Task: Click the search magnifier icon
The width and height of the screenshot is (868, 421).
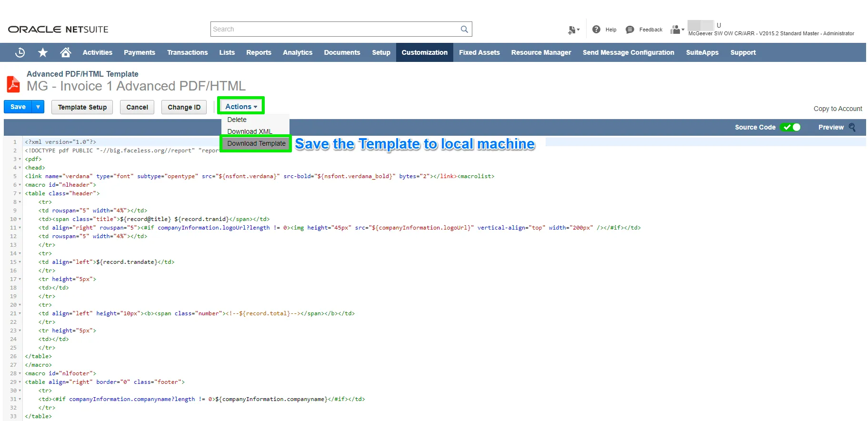Action: tap(464, 29)
